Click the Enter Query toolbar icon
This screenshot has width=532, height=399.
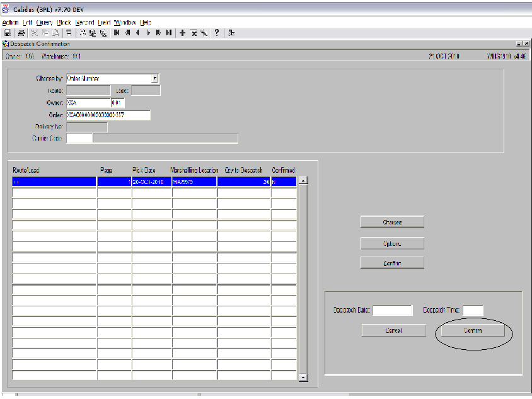83,33
